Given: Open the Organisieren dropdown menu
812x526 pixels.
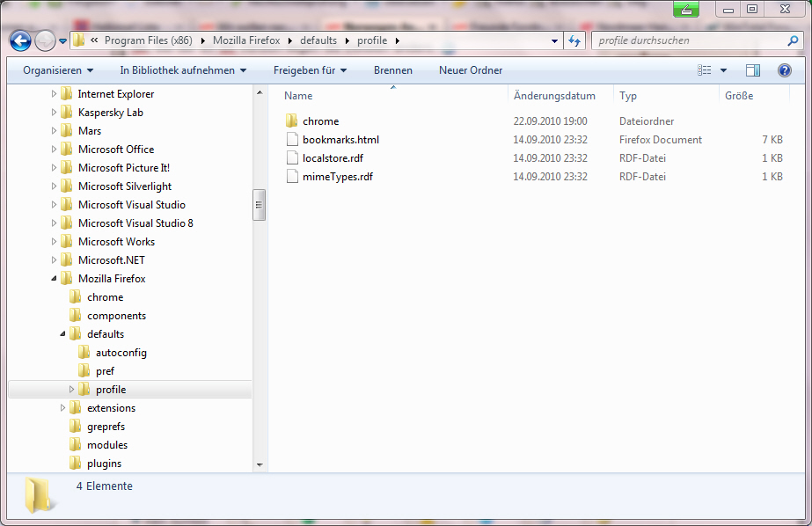Looking at the screenshot, I should click(x=58, y=70).
